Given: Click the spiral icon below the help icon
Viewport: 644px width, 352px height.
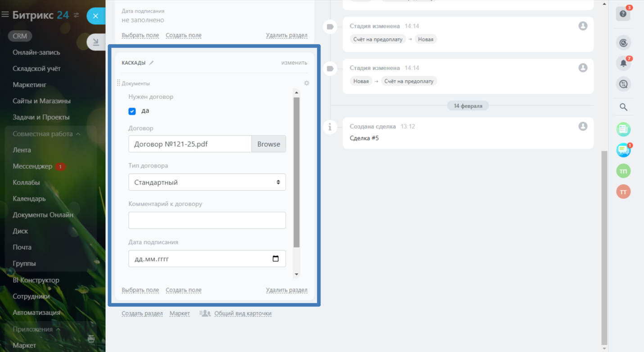Looking at the screenshot, I should click(x=623, y=43).
